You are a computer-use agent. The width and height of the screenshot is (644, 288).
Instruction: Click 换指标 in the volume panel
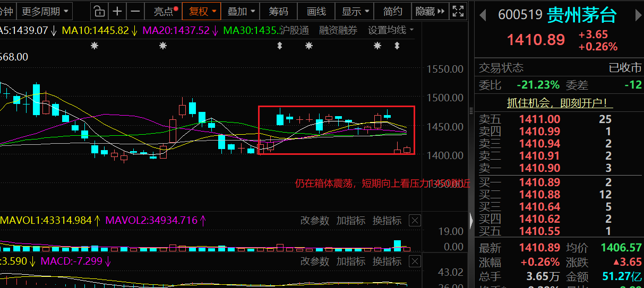point(387,221)
